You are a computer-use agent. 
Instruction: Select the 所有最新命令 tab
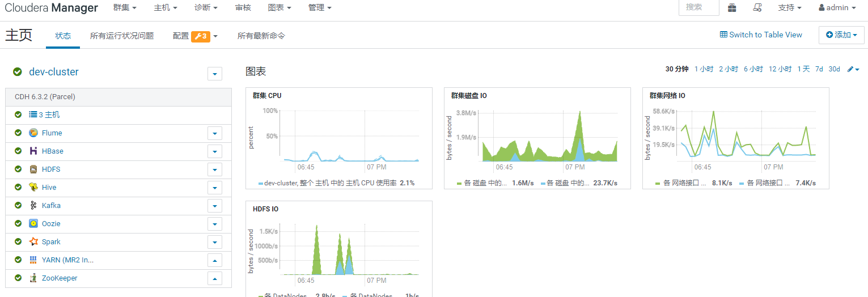261,36
